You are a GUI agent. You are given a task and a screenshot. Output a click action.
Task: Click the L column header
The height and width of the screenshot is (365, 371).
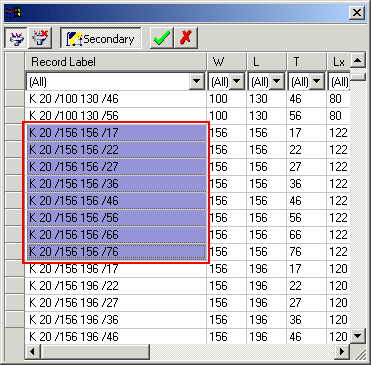point(266,62)
